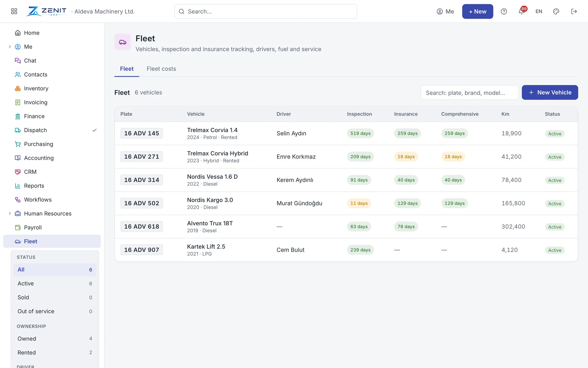Screen dimensions: 588x368
Task: Open the Me profile button
Action: pyautogui.click(x=445, y=11)
